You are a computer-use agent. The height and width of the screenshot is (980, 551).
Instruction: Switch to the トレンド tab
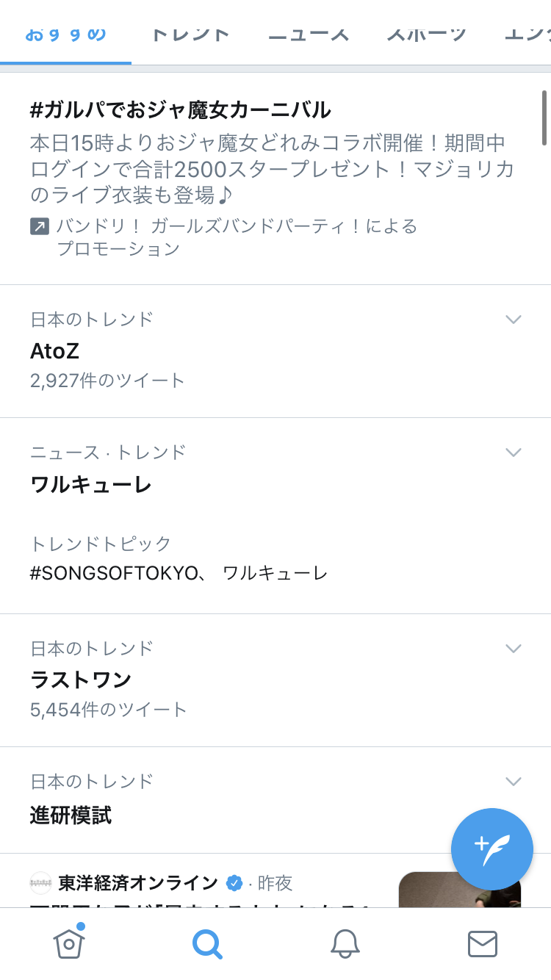pos(190,34)
